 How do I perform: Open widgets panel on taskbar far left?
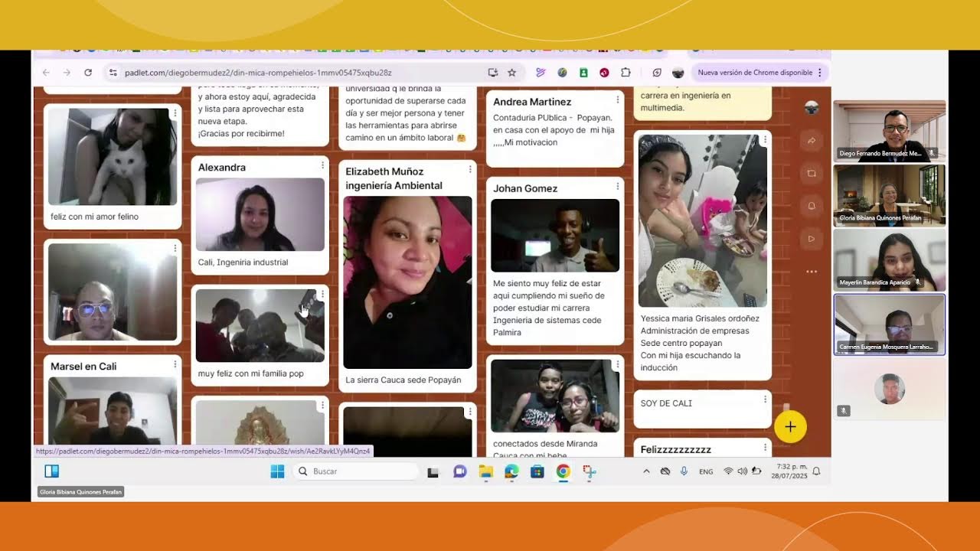[51, 471]
